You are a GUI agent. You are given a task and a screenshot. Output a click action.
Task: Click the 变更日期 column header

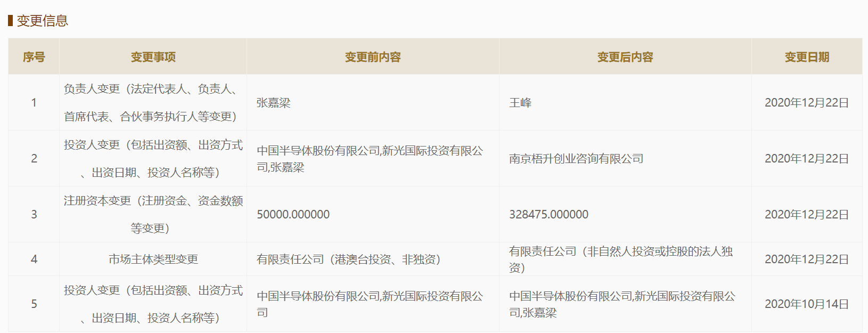point(807,57)
